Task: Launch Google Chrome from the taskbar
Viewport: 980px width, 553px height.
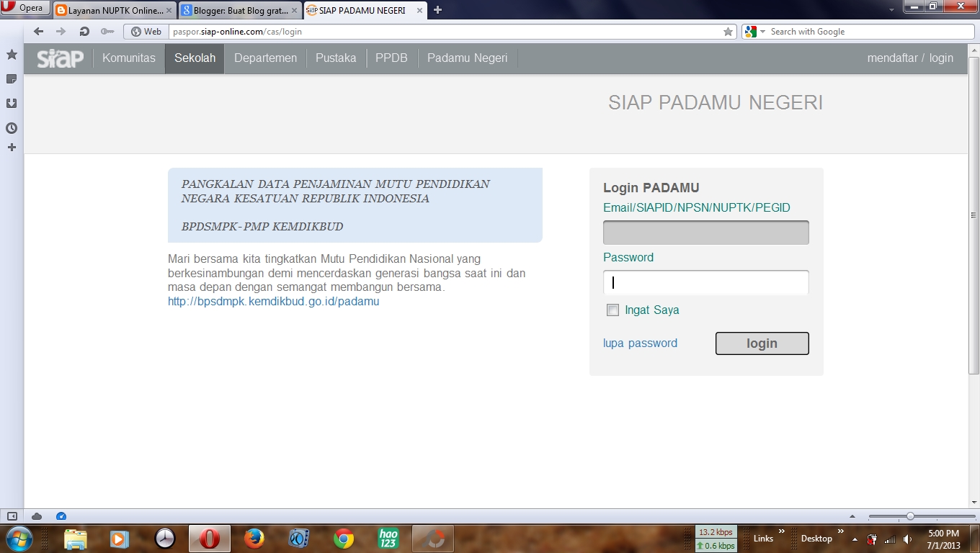Action: (344, 539)
